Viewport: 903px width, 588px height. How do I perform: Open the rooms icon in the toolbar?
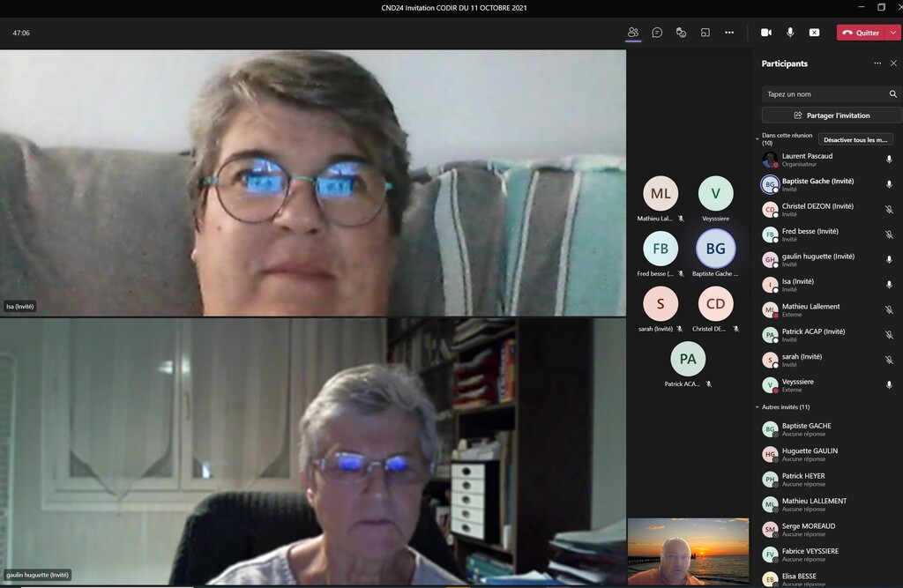point(705,33)
